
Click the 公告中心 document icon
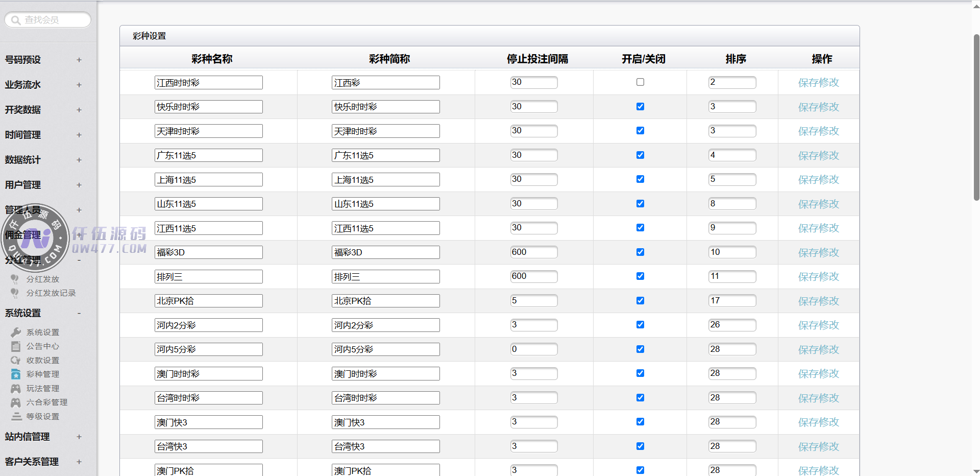click(x=16, y=346)
